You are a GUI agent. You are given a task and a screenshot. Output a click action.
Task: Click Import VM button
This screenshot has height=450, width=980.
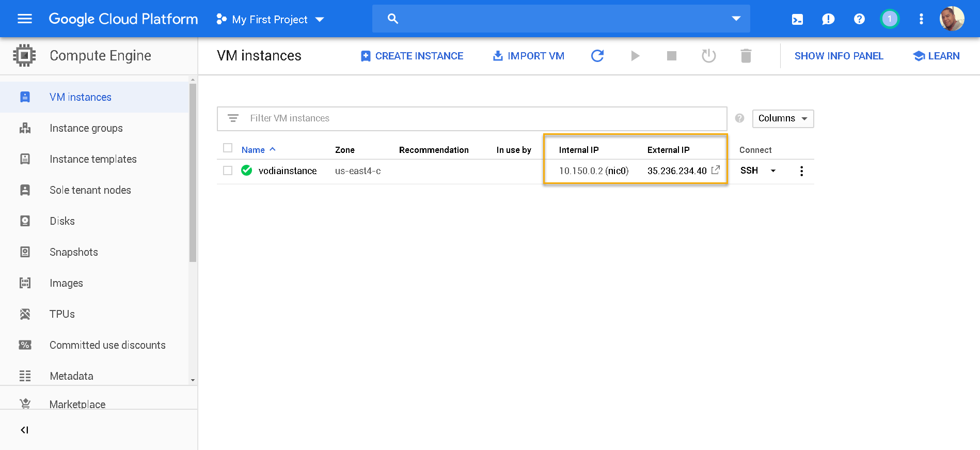(x=528, y=56)
